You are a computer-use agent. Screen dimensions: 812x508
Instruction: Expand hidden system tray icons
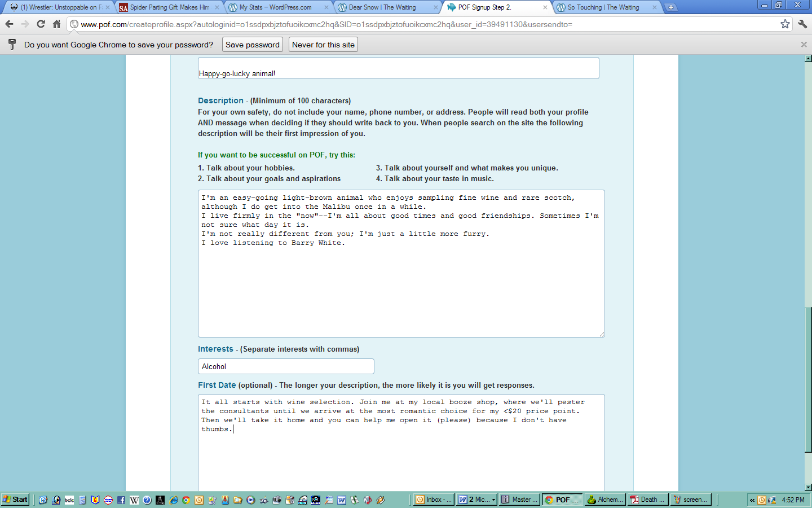point(752,500)
